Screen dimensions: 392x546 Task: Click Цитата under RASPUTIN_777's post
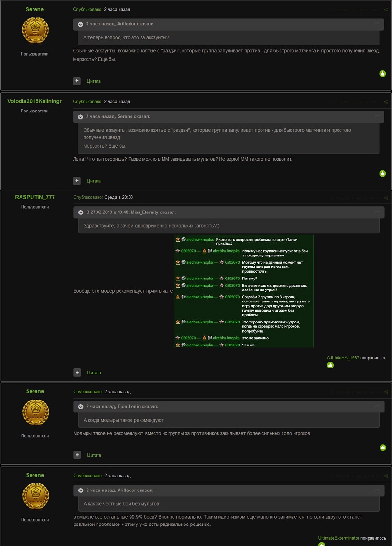(94, 372)
